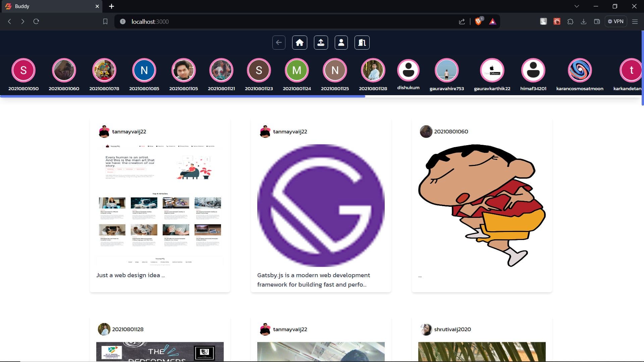Open story avatar for 20210801050

[23, 70]
